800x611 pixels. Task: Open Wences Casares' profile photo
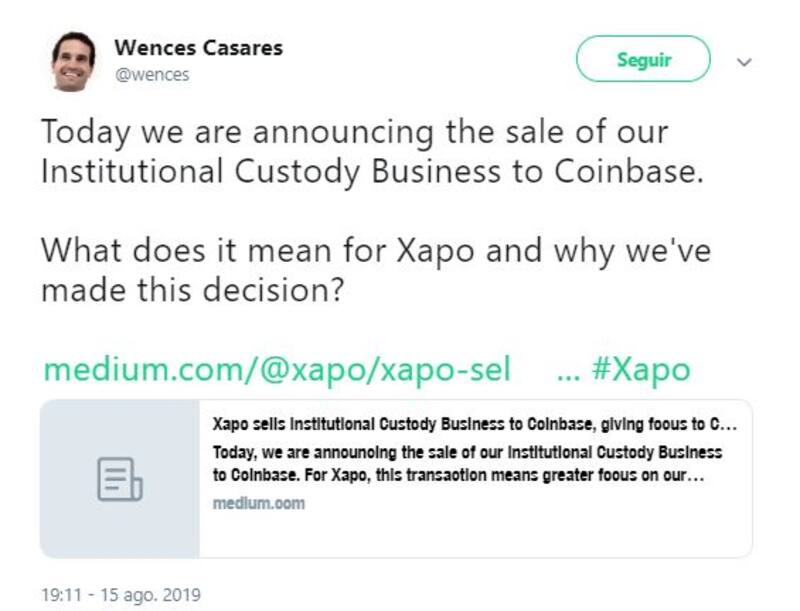73,61
